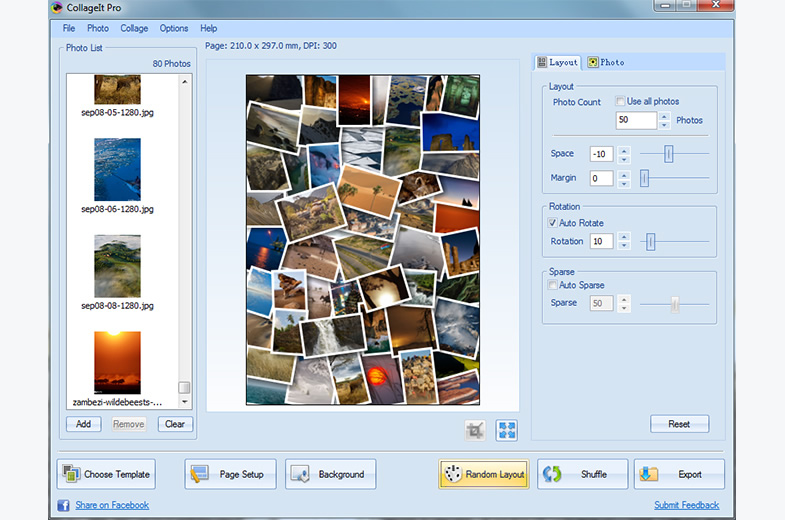Decrease Space value with the down arrow
Screen dimensions: 785x520
(625, 159)
